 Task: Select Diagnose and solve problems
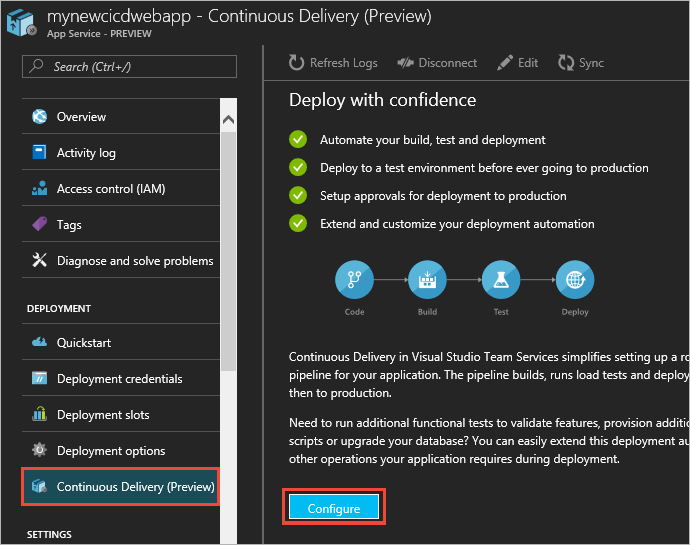(x=121, y=260)
